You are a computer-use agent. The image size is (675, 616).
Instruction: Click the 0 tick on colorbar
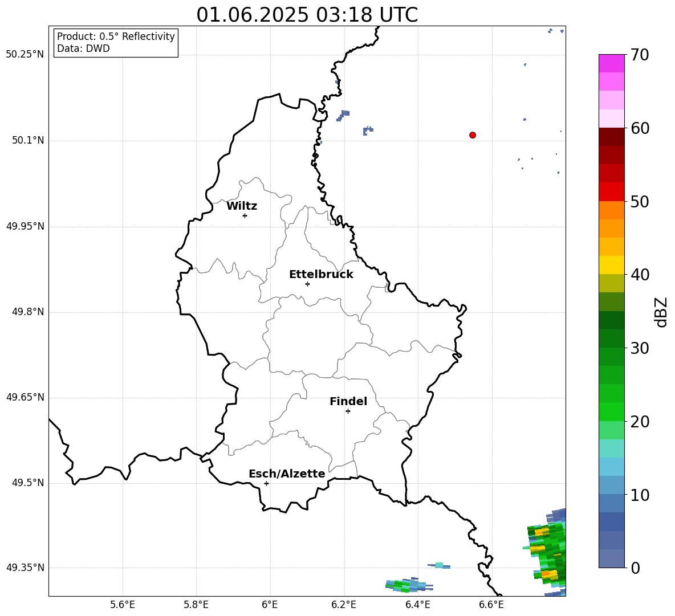click(635, 568)
